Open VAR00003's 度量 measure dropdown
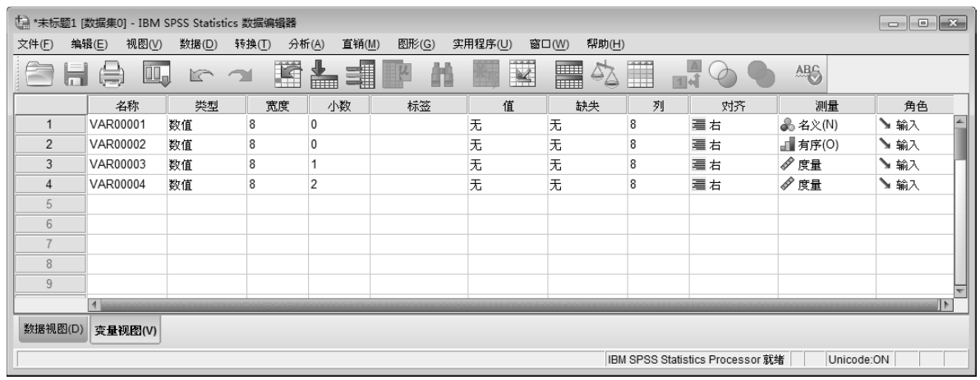This screenshot has height=380, width=980. [827, 165]
